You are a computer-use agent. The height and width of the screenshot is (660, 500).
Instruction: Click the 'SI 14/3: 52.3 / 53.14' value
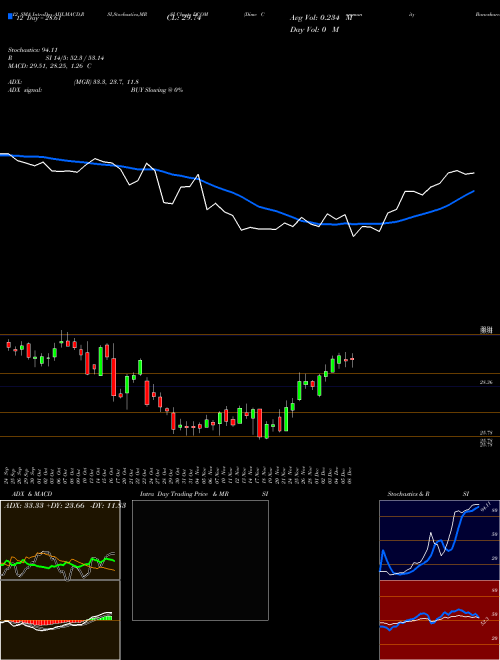coord(75,58)
